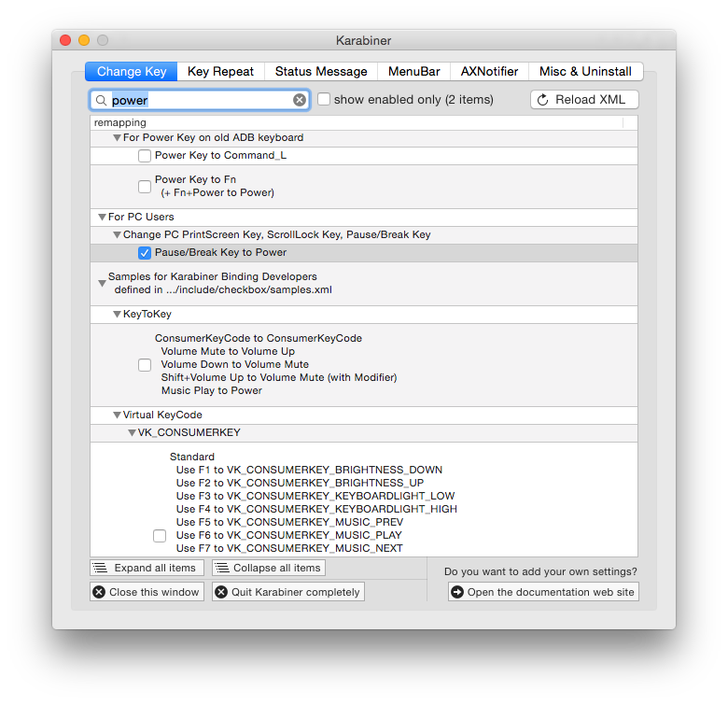
Task: Collapse Change PC PrintScreen Key group
Action: pos(117,235)
